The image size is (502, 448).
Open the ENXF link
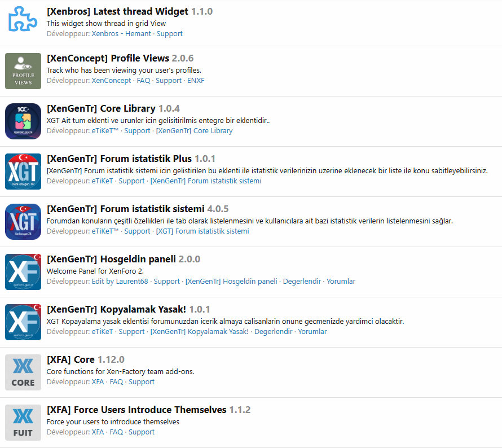(x=196, y=80)
